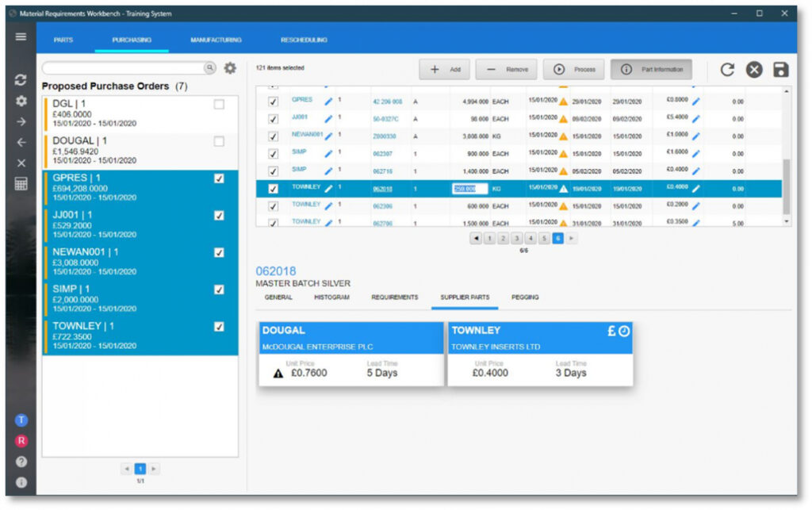Click the search magnifier icon
This screenshot has width=812, height=510.
[208, 68]
